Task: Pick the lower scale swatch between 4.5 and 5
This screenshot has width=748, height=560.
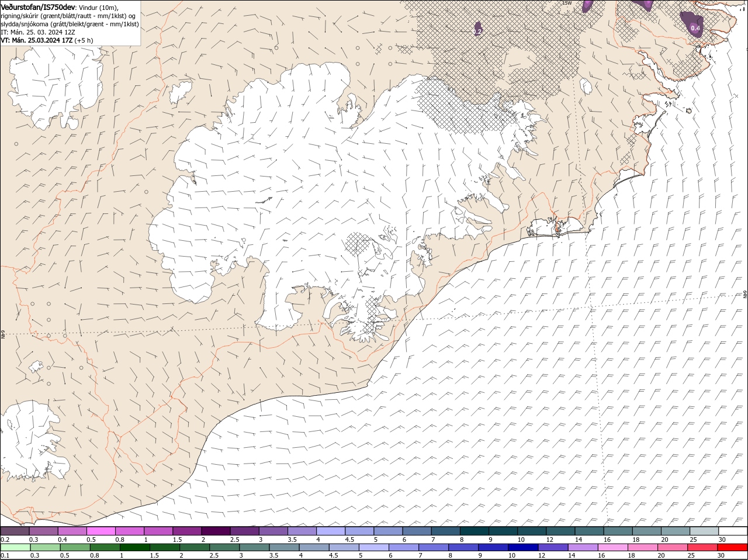Action: 344,547
